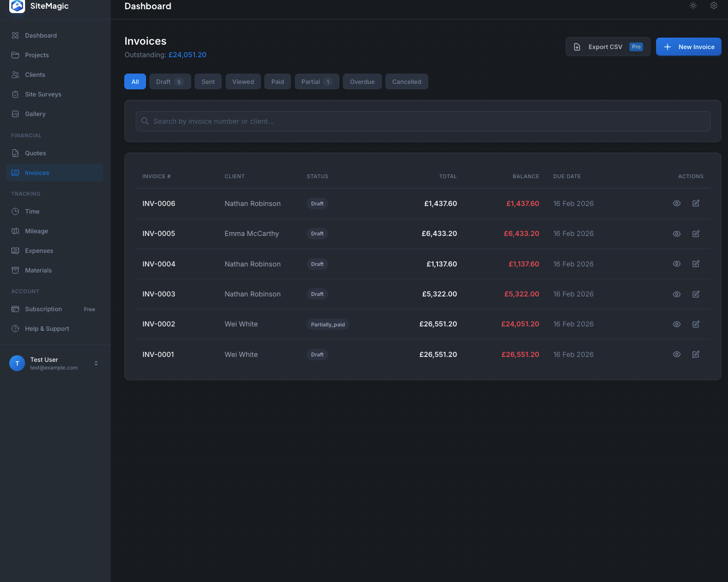Filter invoices by Overdue status
The image size is (728, 582).
[x=362, y=81]
